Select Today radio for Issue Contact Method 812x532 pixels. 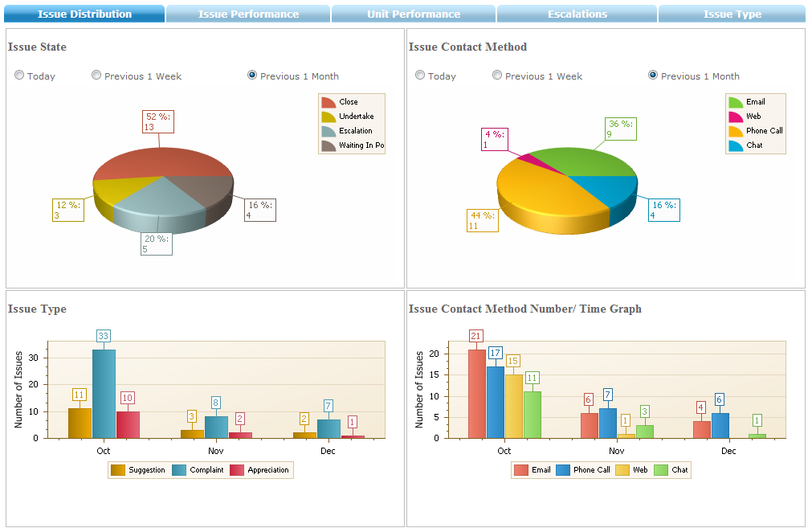(x=420, y=75)
